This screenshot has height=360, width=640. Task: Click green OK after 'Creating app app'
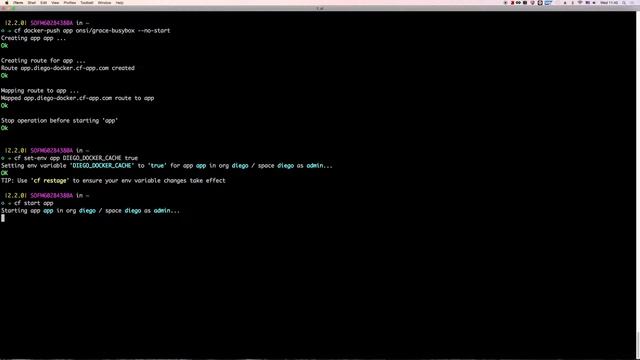point(4,46)
